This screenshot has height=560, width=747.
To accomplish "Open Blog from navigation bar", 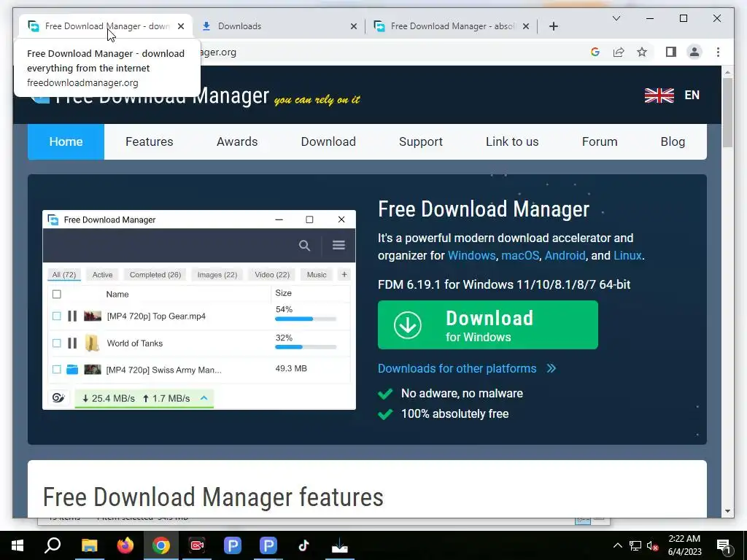I will pos(673,142).
